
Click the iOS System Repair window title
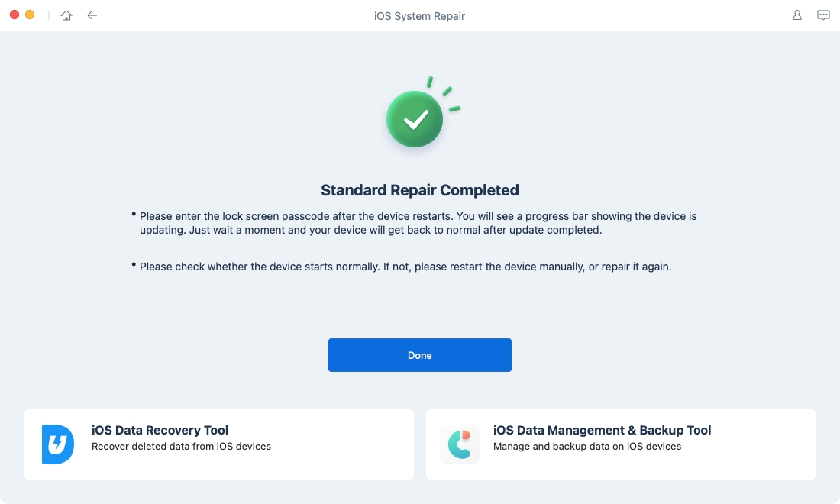point(419,15)
